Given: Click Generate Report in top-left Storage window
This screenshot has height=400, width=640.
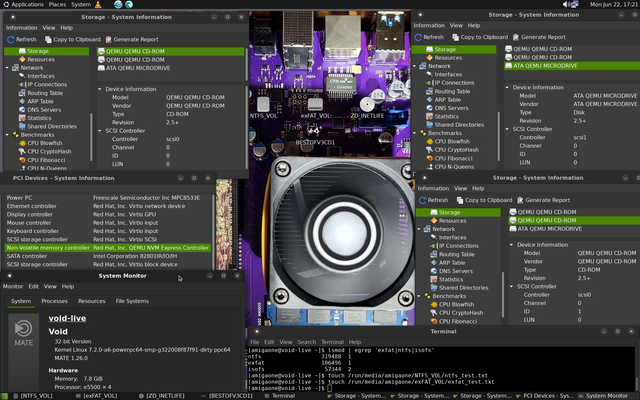Looking at the screenshot, I should [132, 40].
